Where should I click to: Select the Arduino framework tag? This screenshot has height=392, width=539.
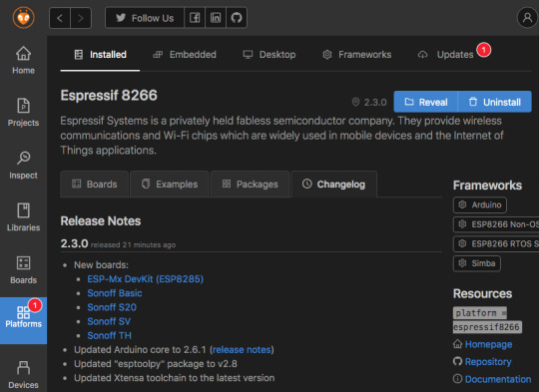pyautogui.click(x=480, y=204)
